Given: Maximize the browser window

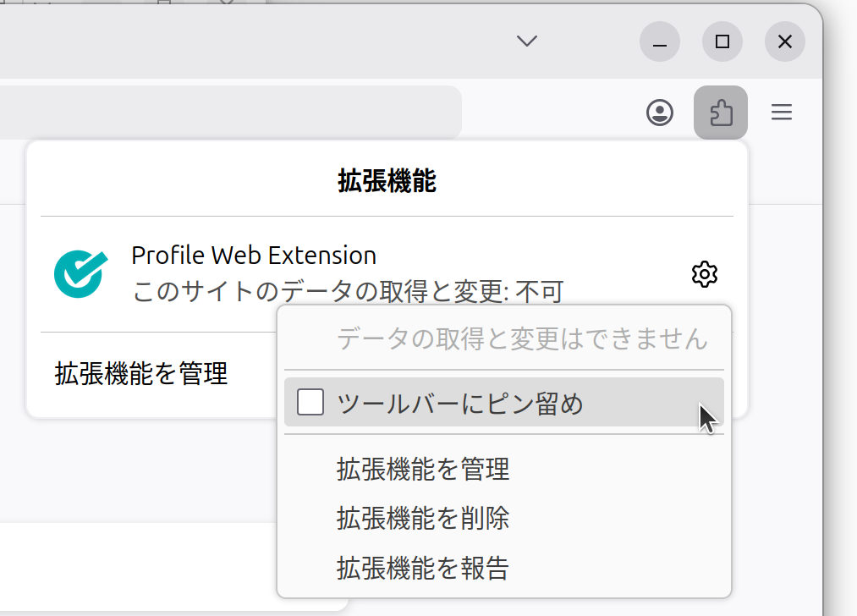Looking at the screenshot, I should pyautogui.click(x=722, y=41).
